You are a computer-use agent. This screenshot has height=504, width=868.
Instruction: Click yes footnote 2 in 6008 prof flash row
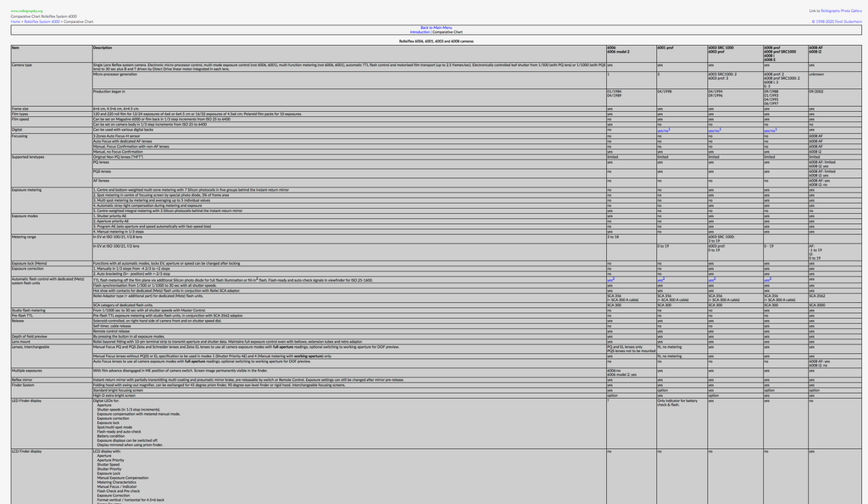(767, 280)
